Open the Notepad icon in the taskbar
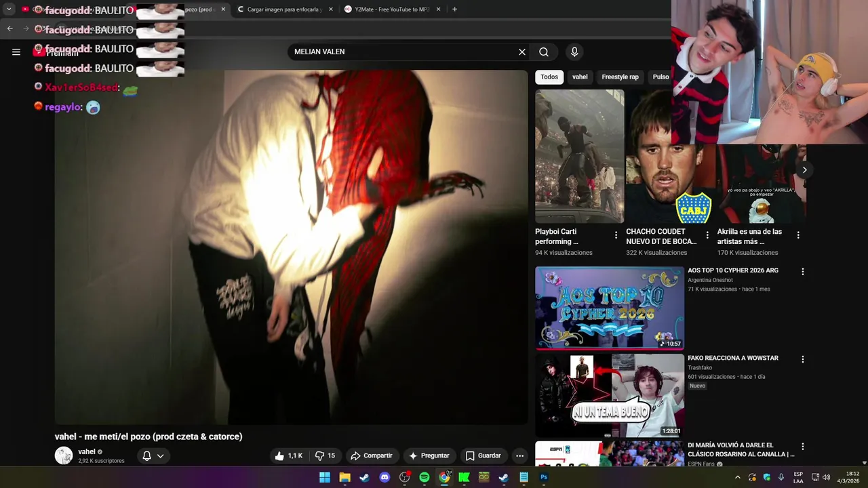This screenshot has height=488, width=868. coord(524,477)
